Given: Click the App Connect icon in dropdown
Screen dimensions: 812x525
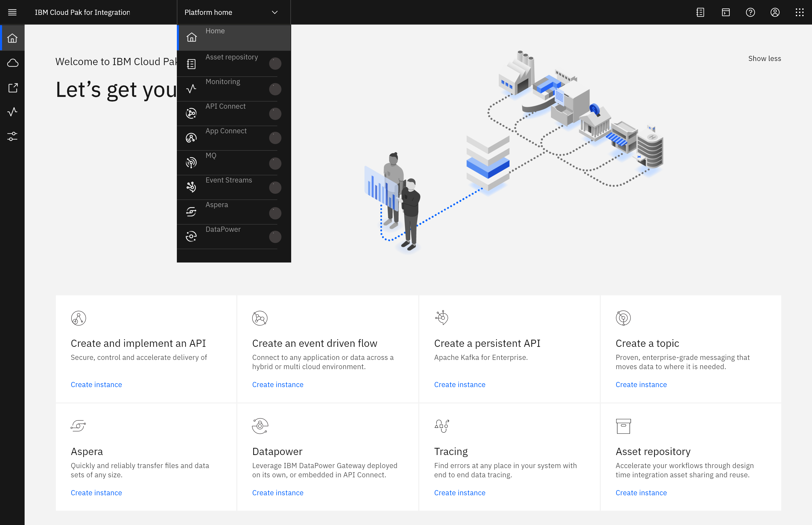Looking at the screenshot, I should pos(191,138).
